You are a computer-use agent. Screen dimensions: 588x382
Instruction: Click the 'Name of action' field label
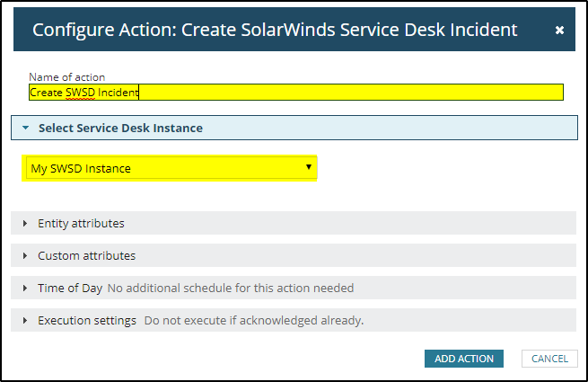point(67,77)
